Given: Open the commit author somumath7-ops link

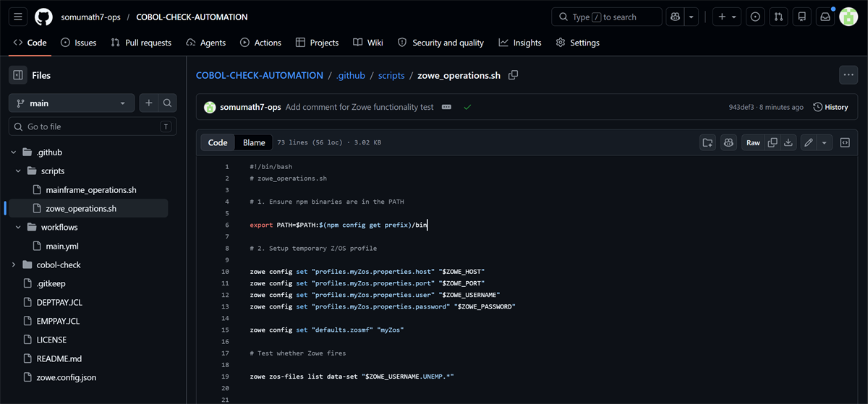Looking at the screenshot, I should coord(250,107).
